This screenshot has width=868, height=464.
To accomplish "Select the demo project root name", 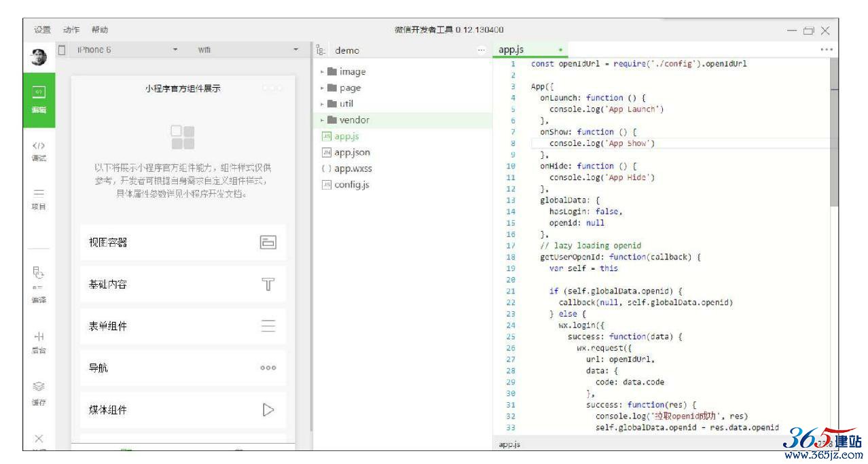I will [x=347, y=50].
